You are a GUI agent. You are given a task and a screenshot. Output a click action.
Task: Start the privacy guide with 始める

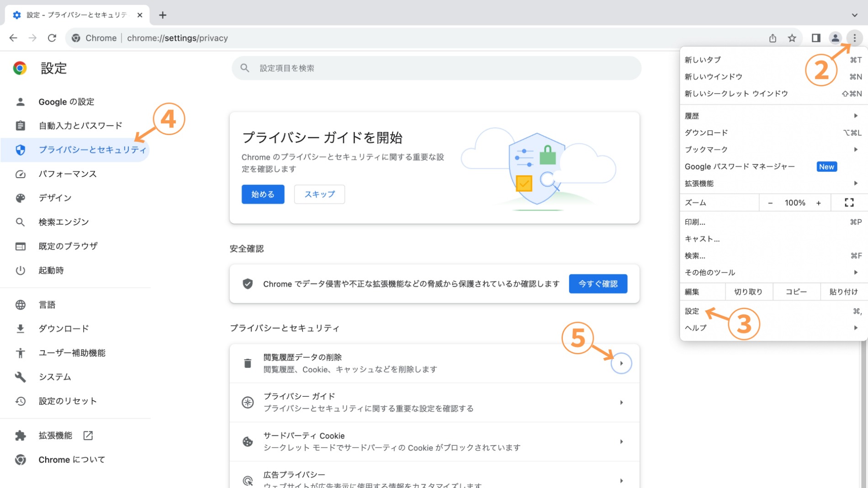263,194
